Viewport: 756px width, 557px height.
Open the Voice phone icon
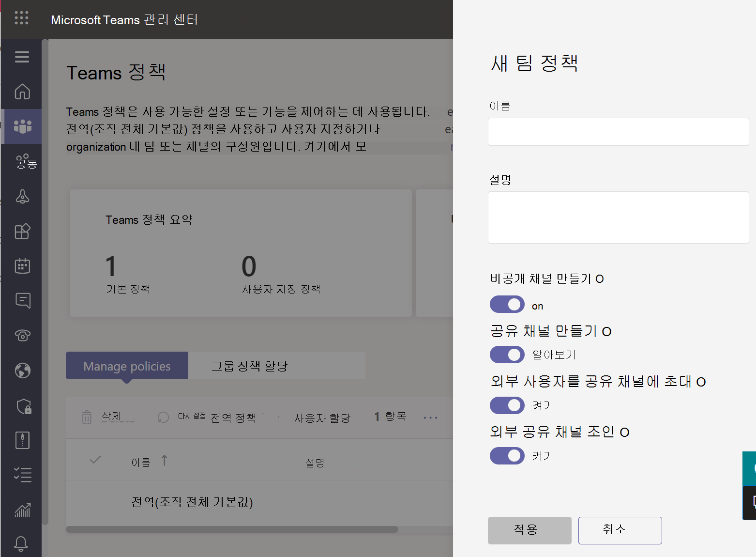tap(23, 335)
